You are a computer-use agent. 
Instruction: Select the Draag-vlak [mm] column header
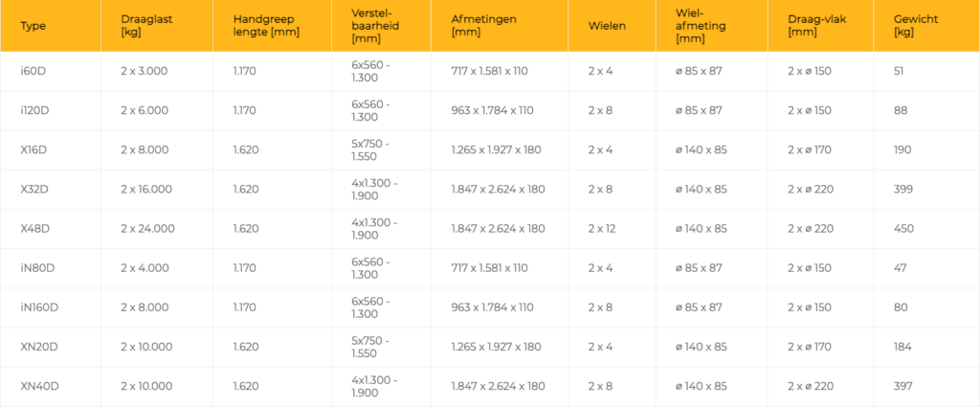tap(820, 26)
